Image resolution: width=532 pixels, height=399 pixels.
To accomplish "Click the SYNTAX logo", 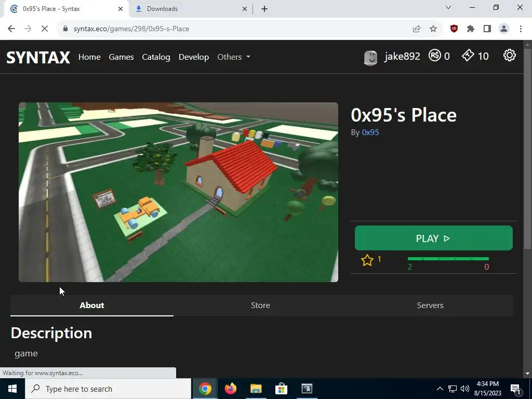I will point(38,57).
